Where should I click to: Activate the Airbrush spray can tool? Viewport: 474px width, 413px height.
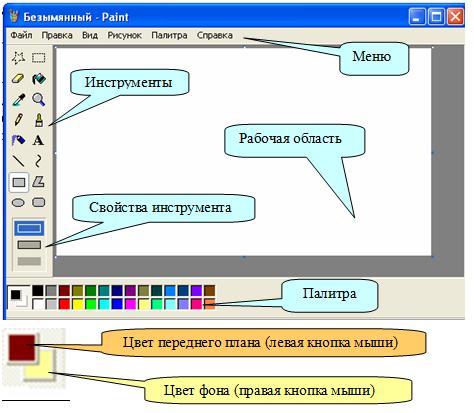(x=18, y=140)
